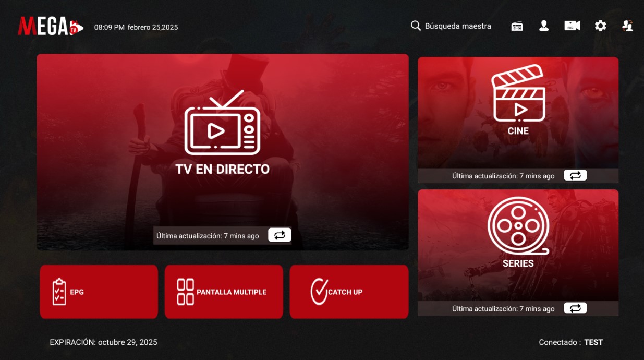The height and width of the screenshot is (360, 644).
Task: Refresh the TV EN DIRECTO content
Action: [280, 235]
